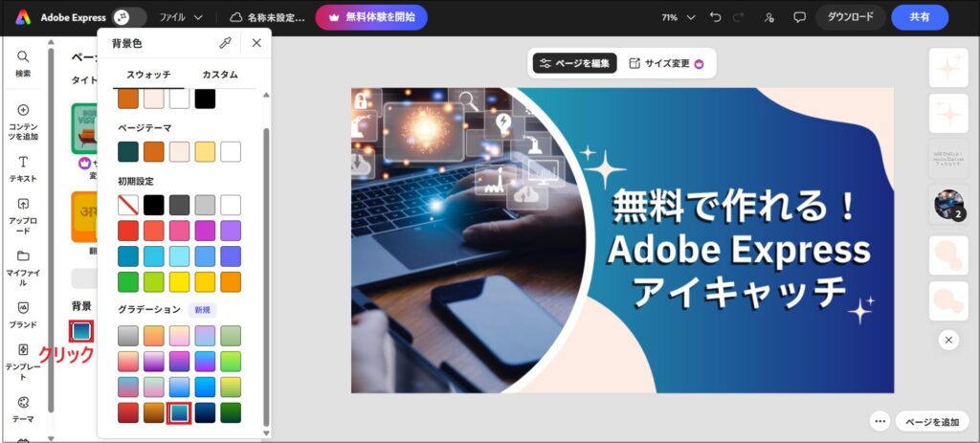Select the first sparkle thumbnail on right
This screenshot has height=443, width=980.
[948, 67]
